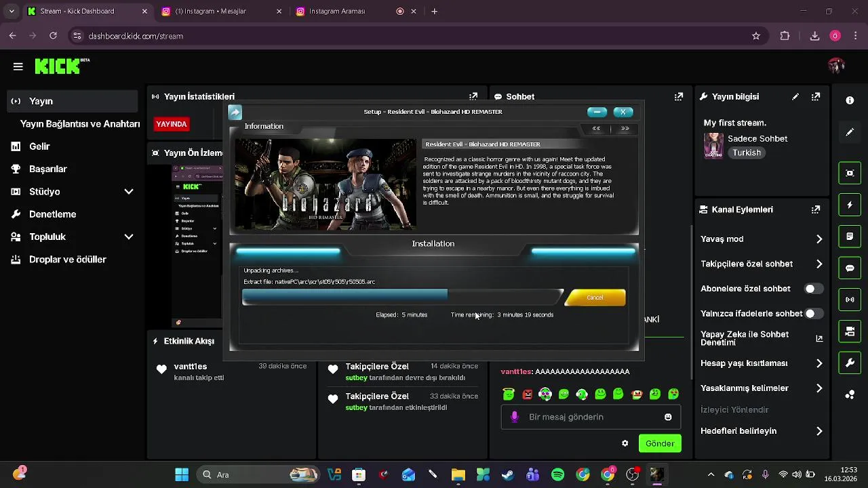Click the purple identity icon in message field
868x488 pixels.
coord(515,417)
